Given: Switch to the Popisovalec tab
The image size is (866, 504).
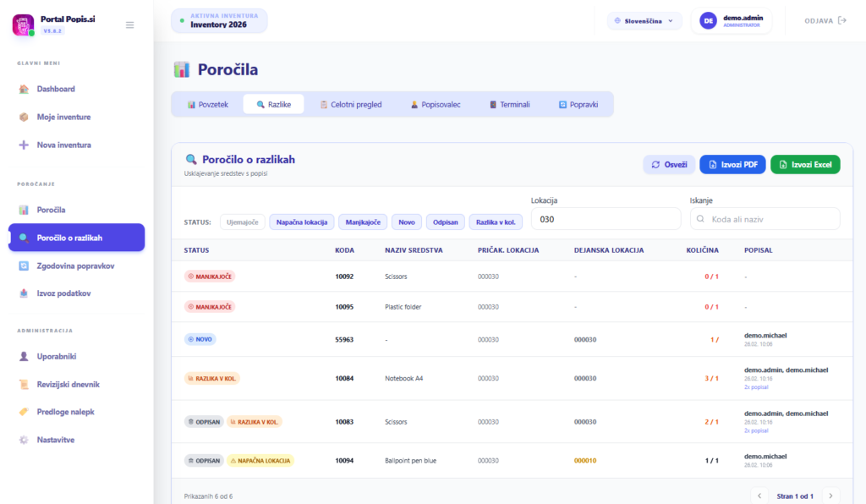Looking at the screenshot, I should tap(435, 104).
